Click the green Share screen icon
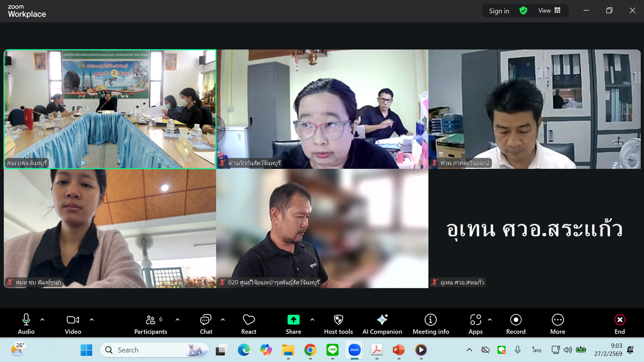 pos(293,320)
